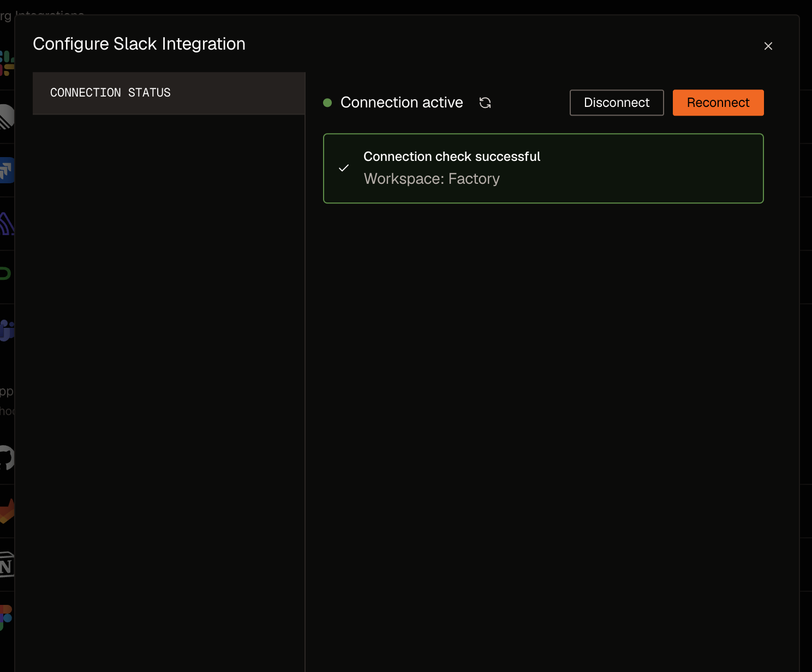Image resolution: width=812 pixels, height=672 pixels.
Task: Open the Sentry integration icon in background
Action: 7,224
